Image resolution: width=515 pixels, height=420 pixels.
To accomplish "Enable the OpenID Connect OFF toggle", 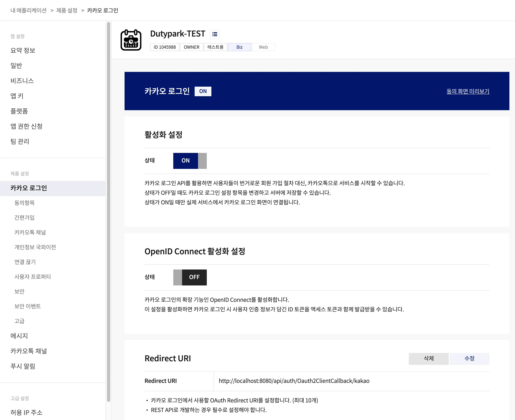I will pos(190,277).
